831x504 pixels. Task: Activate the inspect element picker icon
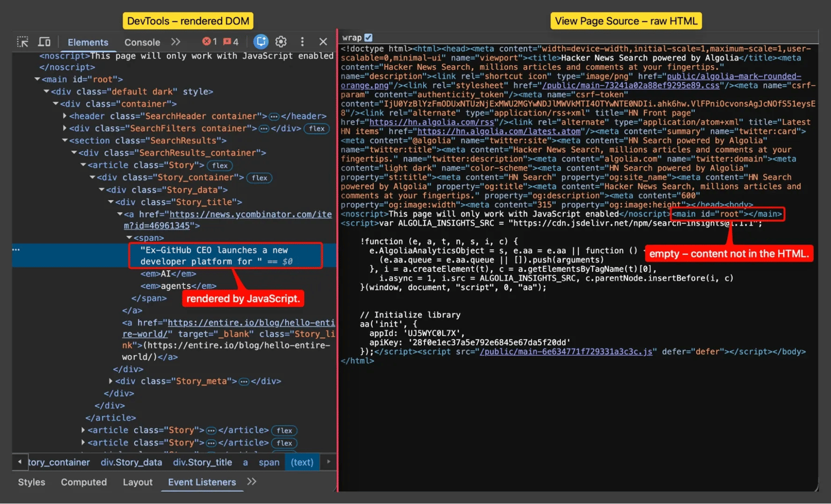[22, 42]
